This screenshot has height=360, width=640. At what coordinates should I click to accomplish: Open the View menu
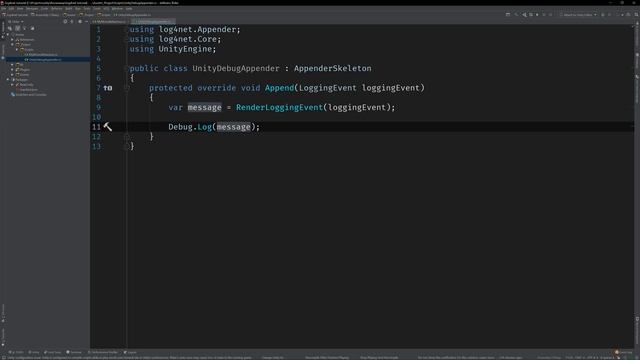click(x=20, y=9)
